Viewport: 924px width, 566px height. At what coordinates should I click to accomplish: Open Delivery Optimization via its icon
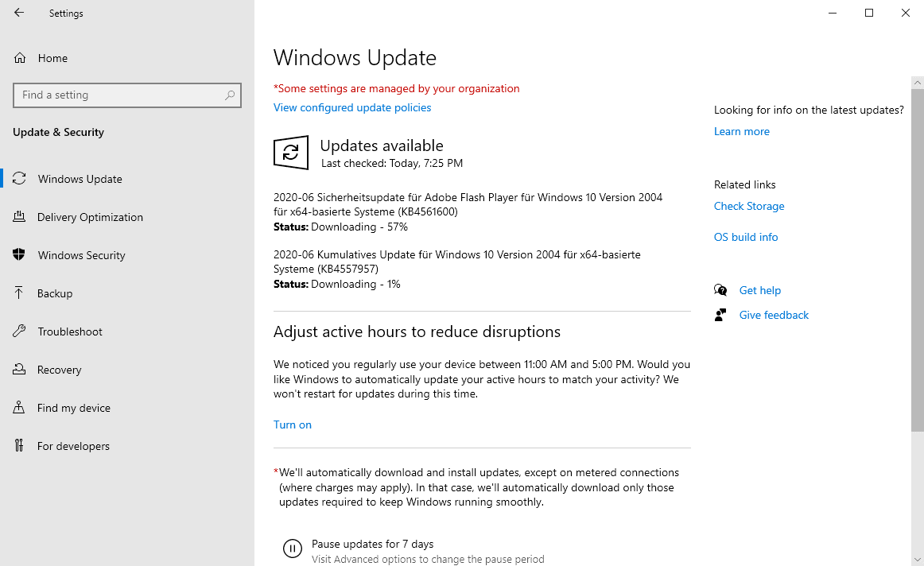[19, 216]
